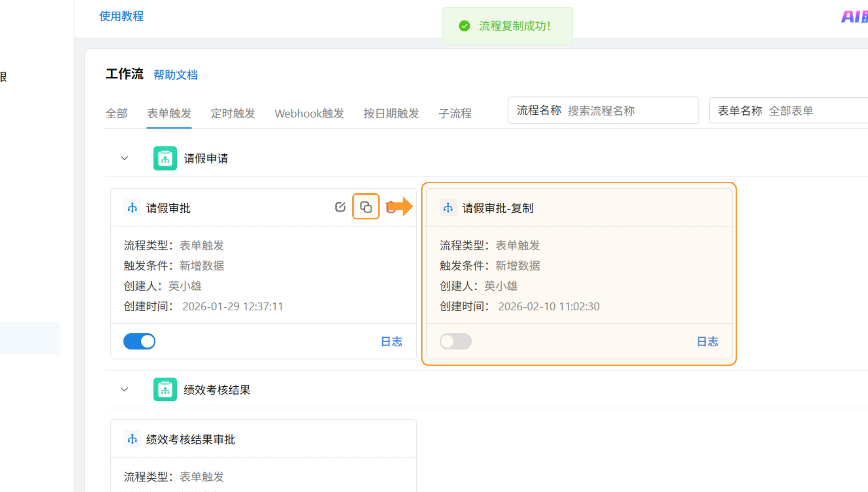Click copy icon on 请假审批 card

tap(366, 207)
